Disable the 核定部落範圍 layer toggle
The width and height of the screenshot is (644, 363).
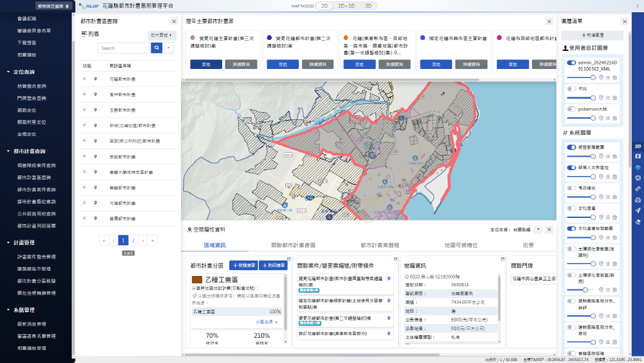(571, 147)
